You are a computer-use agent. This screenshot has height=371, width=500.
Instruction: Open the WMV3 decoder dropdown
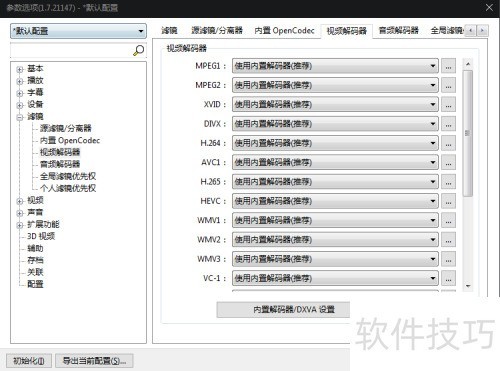335,259
